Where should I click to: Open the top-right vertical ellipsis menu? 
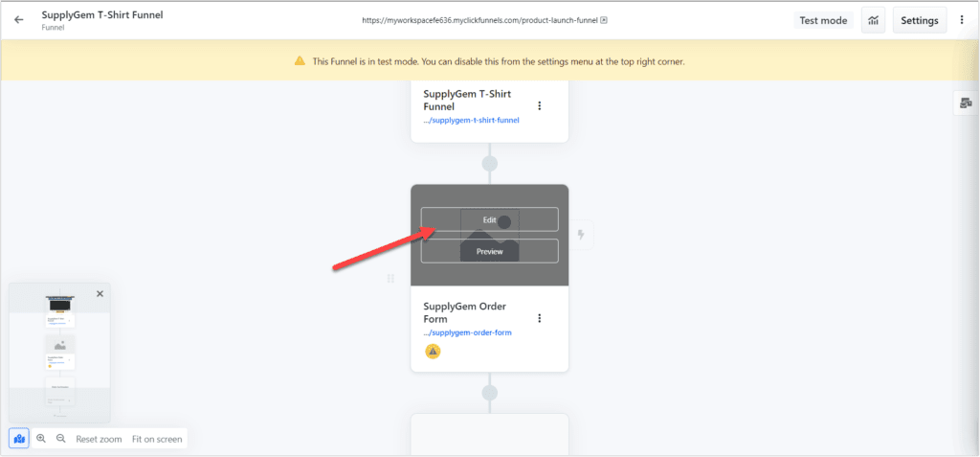pyautogui.click(x=962, y=20)
